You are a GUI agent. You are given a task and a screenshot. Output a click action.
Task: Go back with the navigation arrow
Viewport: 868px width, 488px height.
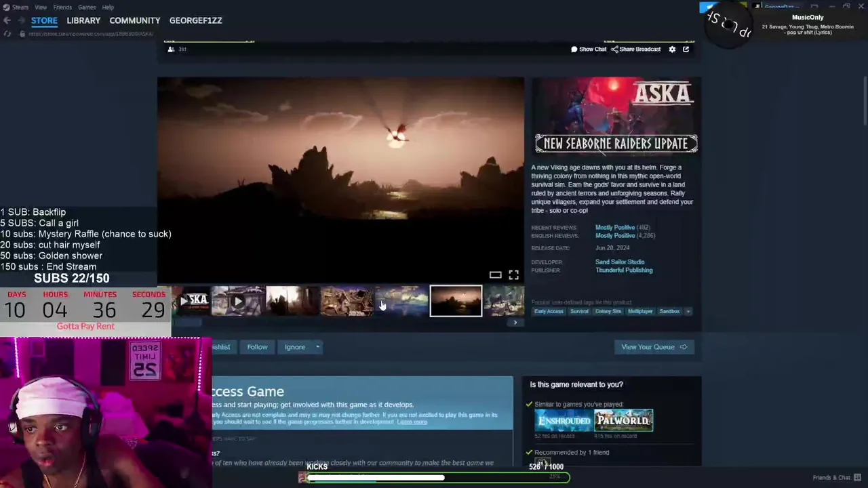pos(7,20)
